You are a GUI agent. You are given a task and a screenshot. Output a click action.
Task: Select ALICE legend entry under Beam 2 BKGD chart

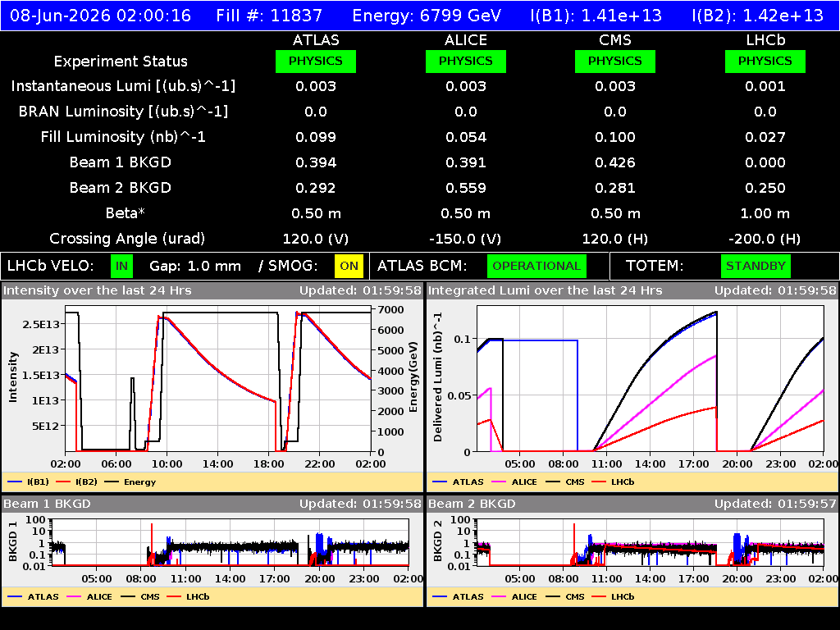tap(514, 596)
